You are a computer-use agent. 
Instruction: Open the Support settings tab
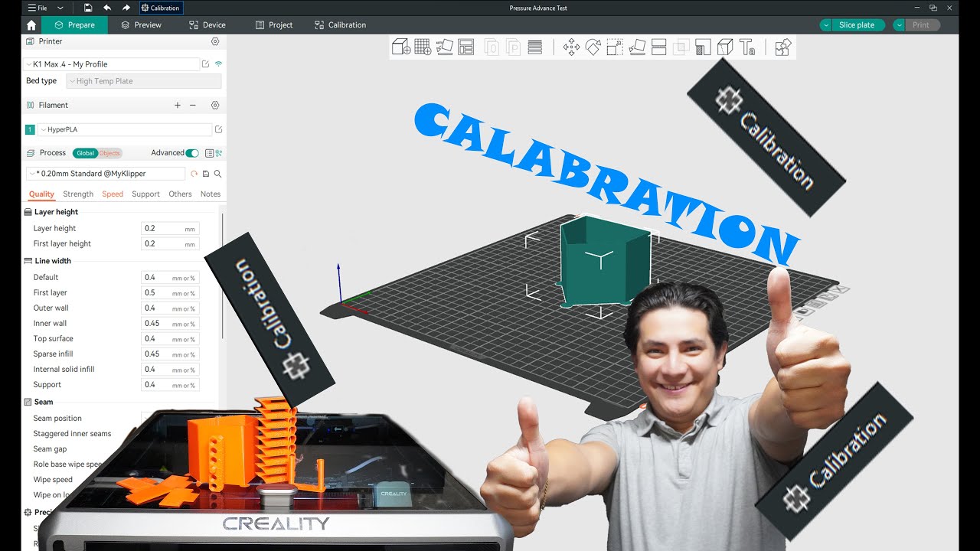(145, 194)
